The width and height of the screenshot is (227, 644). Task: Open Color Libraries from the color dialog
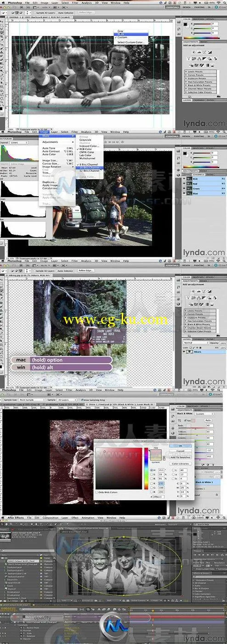point(180,463)
